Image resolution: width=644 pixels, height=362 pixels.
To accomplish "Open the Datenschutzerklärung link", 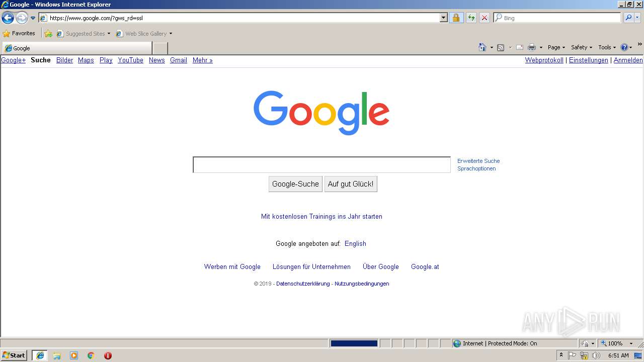I will click(x=303, y=284).
